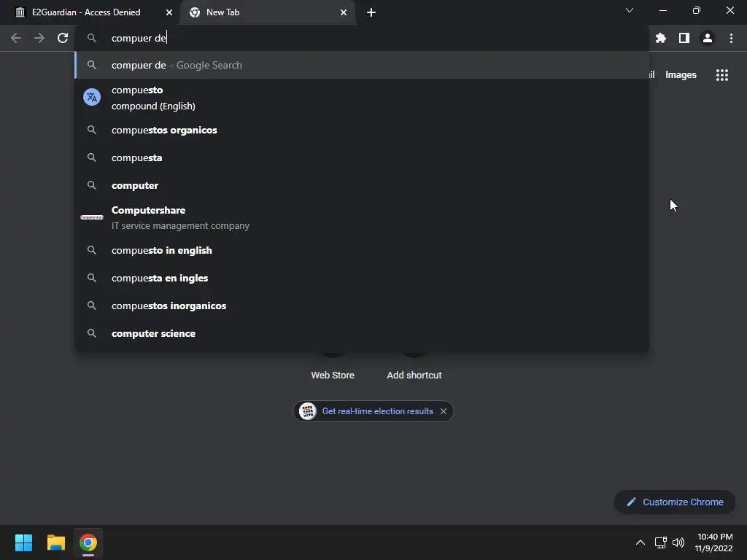The image size is (747, 560).
Task: Open the clock showing 10:40 PM
Action: [x=713, y=542]
